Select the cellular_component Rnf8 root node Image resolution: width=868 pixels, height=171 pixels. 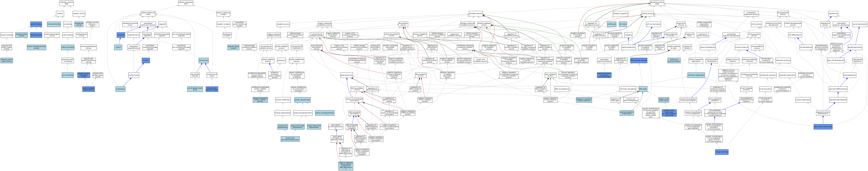(186, 3)
